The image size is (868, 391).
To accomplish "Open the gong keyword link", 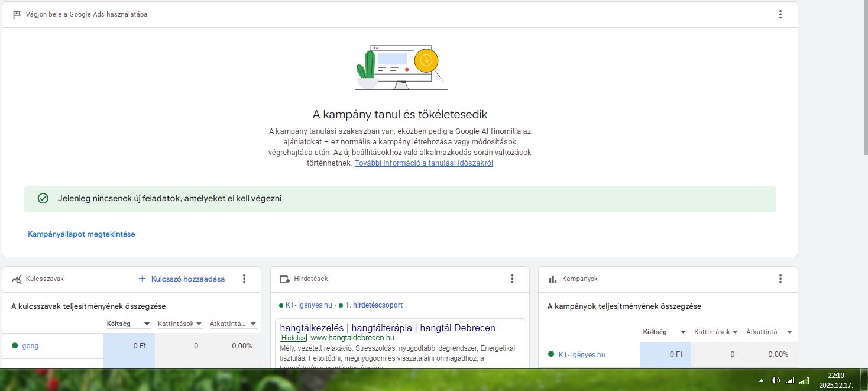I will 30,346.
